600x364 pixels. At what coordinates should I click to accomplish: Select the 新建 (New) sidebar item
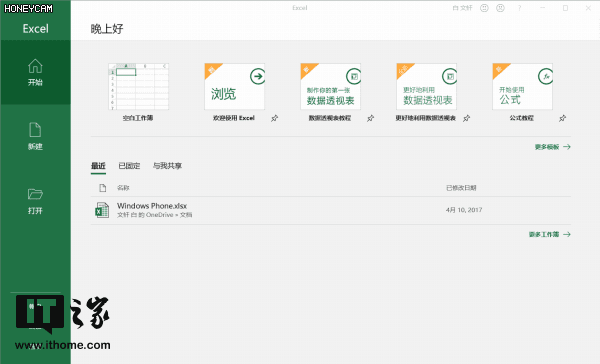[35, 136]
